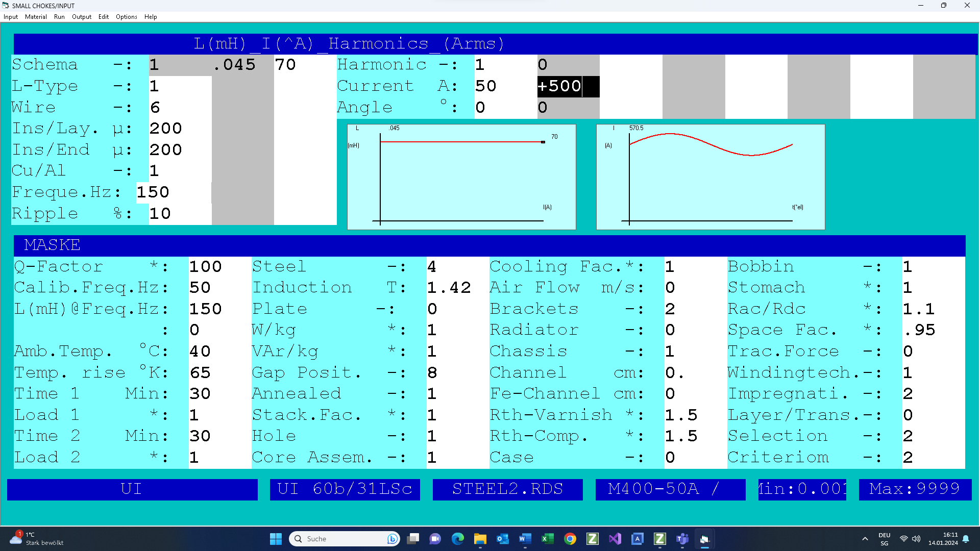Open Visual Studio from the taskbar
The width and height of the screenshot is (980, 551).
pos(615,539)
